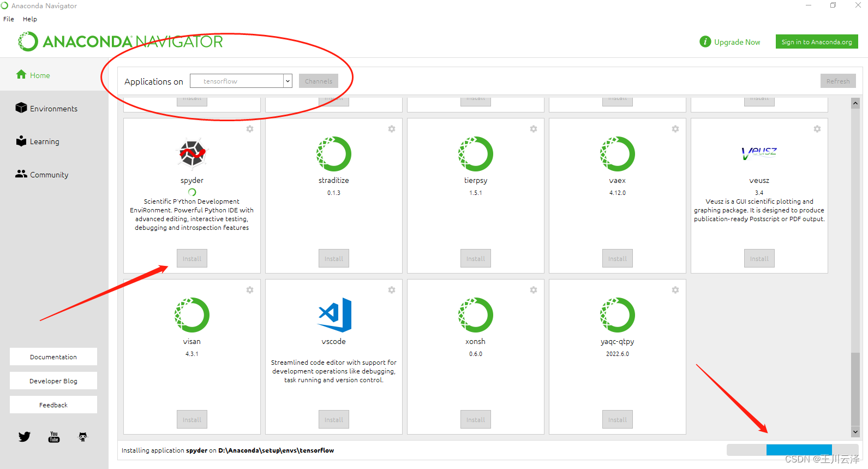This screenshot has height=469, width=868.
Task: Open the Help menu
Action: coord(30,19)
